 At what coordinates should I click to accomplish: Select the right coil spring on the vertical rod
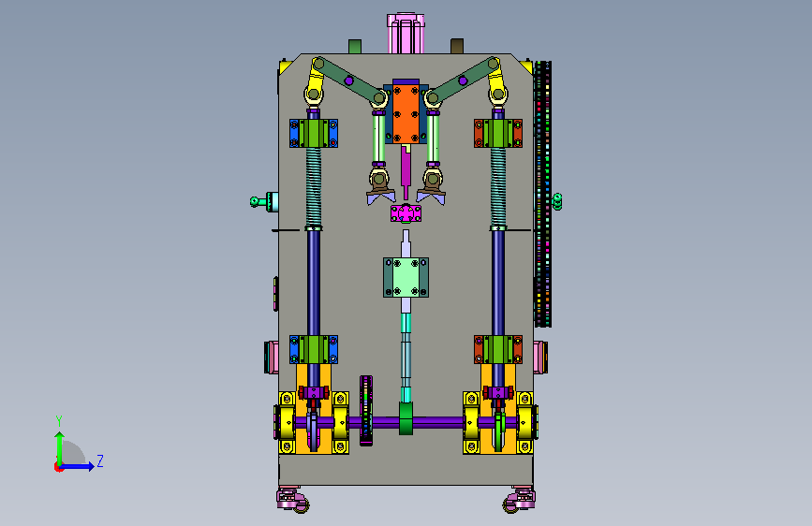[x=498, y=187]
